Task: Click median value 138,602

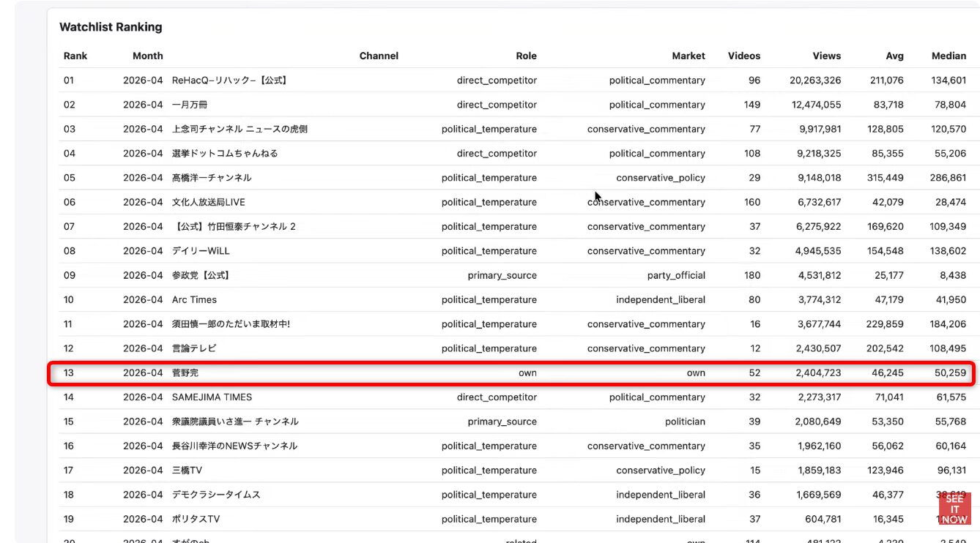Action: pos(949,251)
